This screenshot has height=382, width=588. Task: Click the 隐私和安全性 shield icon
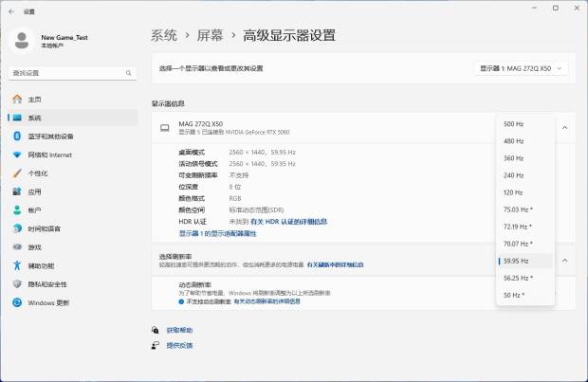coord(17,283)
